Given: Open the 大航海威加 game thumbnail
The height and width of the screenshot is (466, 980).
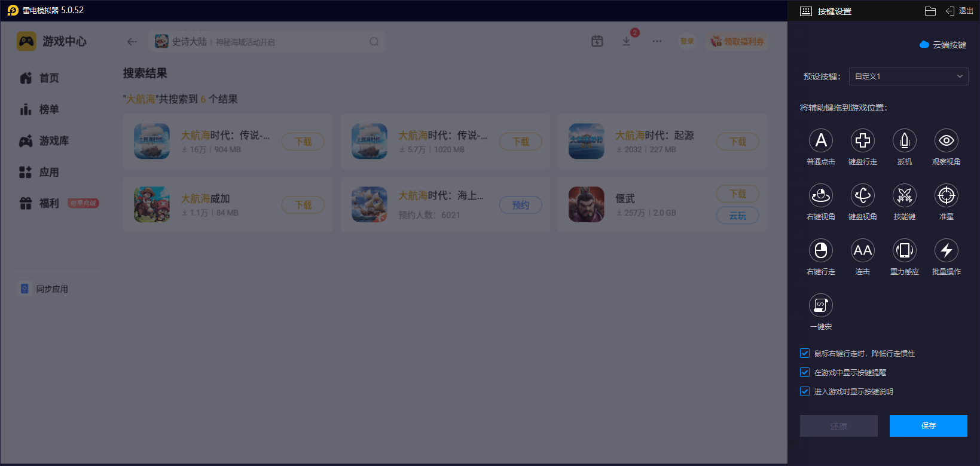Looking at the screenshot, I should click(152, 204).
